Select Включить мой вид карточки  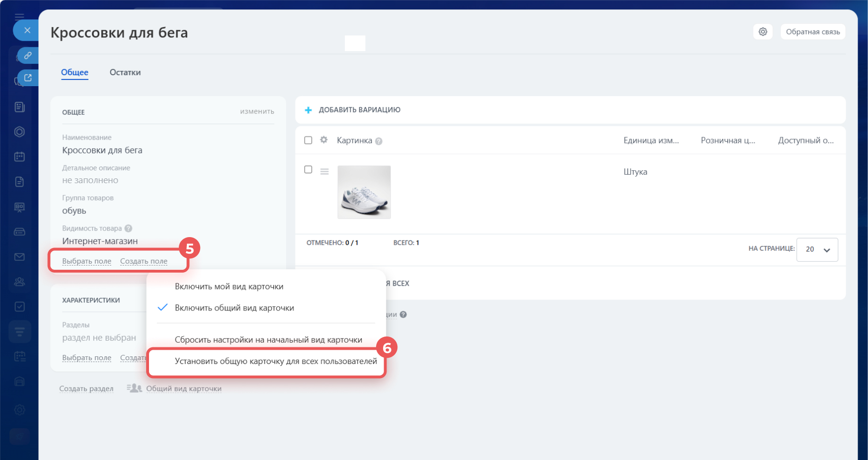tap(229, 286)
